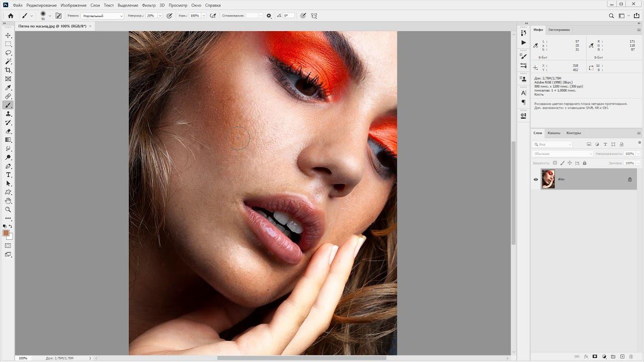The image size is (644, 362).
Task: Select the Healing Brush tool
Action: click(x=8, y=96)
